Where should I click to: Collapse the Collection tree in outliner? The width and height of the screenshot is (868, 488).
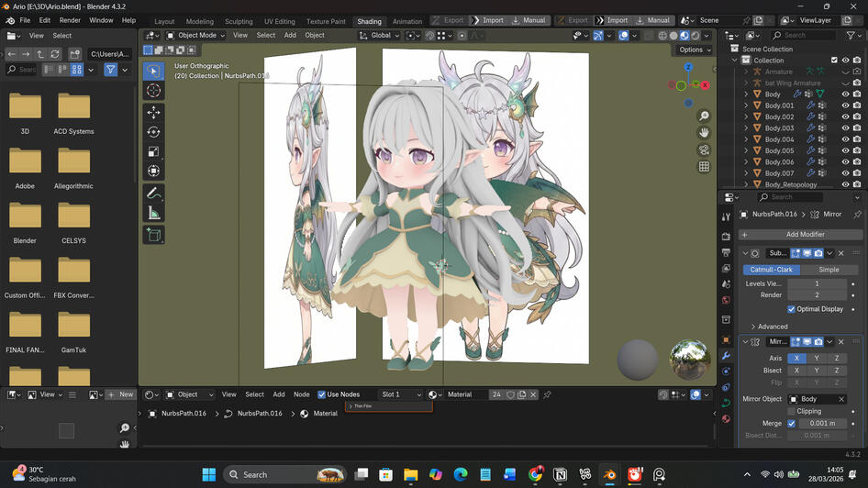coord(735,61)
